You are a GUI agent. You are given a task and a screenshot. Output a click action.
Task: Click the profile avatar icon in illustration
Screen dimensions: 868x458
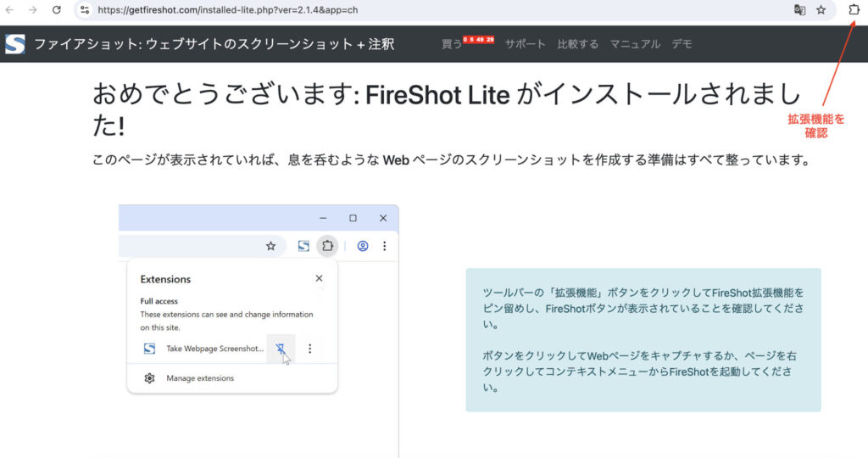pyautogui.click(x=363, y=246)
